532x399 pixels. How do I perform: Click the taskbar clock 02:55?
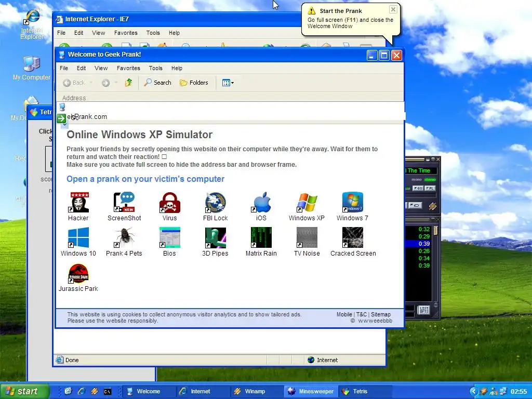tap(519, 392)
